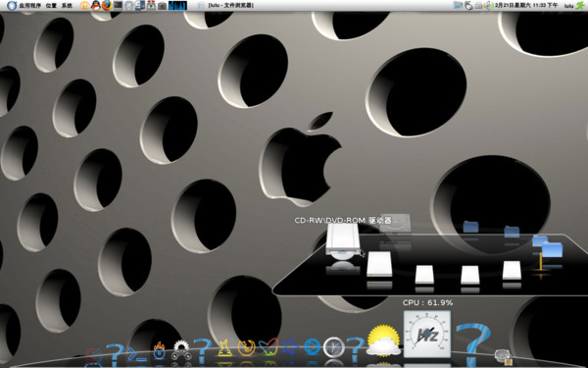
Task: Open the terminal launcher in top panel
Action: 119,5
